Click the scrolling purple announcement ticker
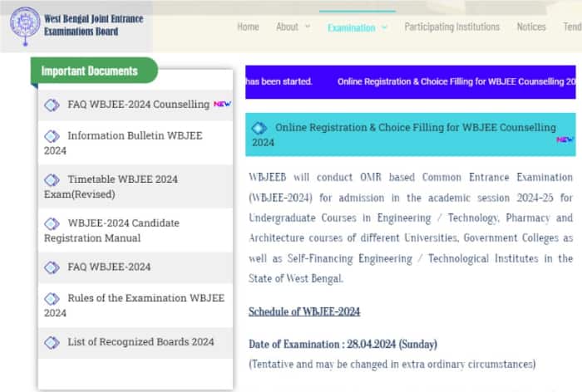This screenshot has height=392, width=582. click(410, 81)
